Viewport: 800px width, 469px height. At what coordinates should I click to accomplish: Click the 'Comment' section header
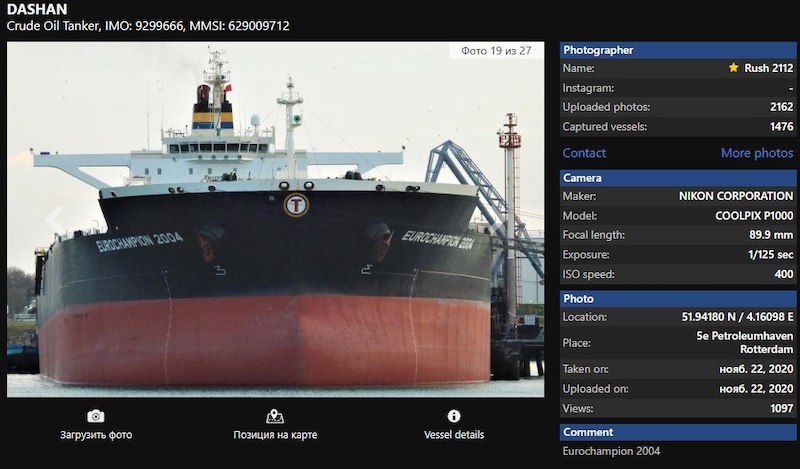coord(678,432)
